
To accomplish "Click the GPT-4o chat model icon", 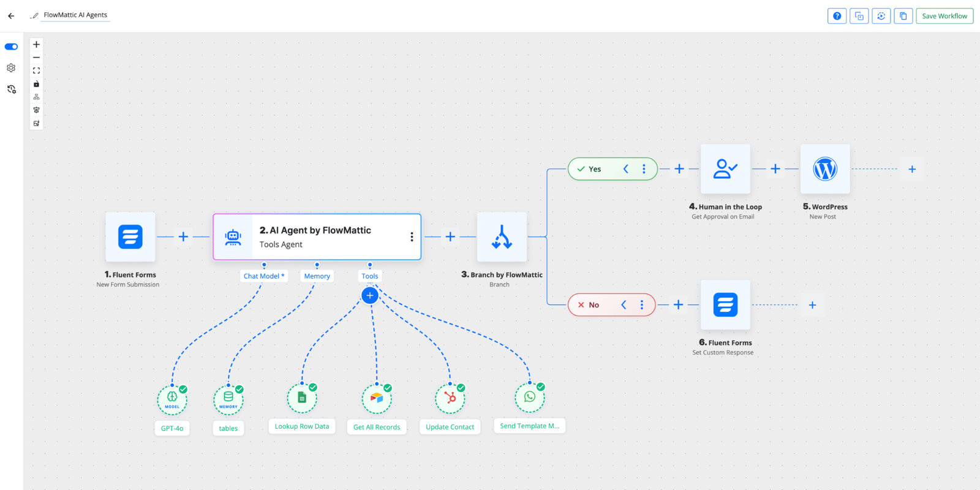I will 172,399.
